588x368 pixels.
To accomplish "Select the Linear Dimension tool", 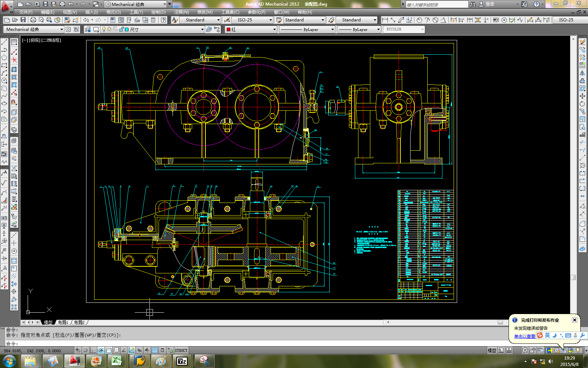I will (x=385, y=20).
